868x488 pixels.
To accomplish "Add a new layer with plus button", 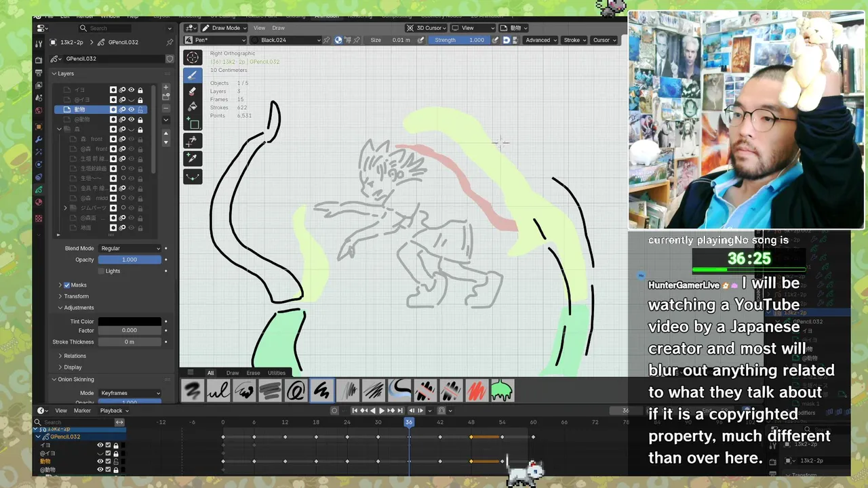I will point(165,88).
